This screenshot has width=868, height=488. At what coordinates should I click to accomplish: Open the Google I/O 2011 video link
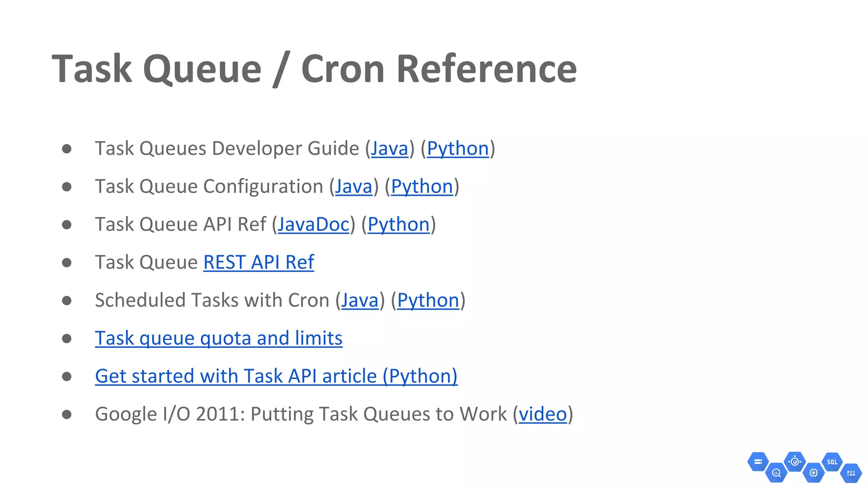tap(542, 414)
